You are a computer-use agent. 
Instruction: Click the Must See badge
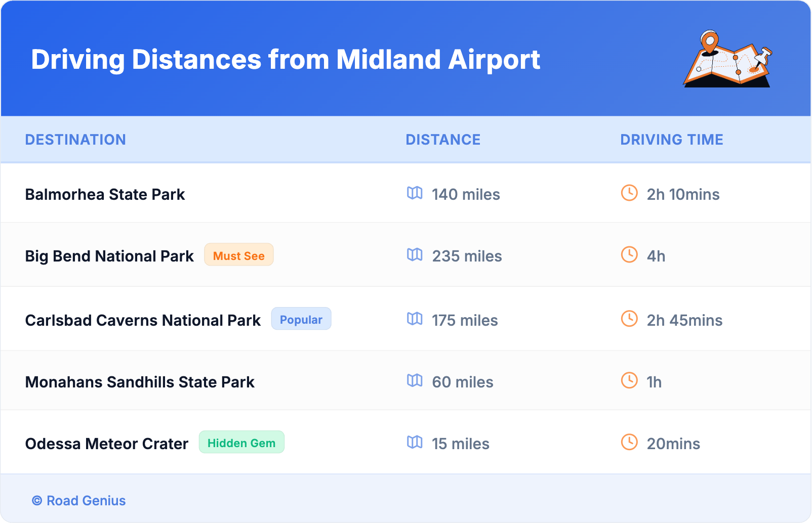click(x=239, y=255)
